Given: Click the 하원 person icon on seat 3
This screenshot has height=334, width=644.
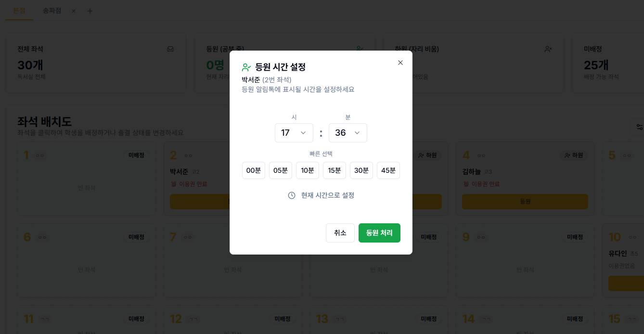Looking at the screenshot, I should (421, 155).
